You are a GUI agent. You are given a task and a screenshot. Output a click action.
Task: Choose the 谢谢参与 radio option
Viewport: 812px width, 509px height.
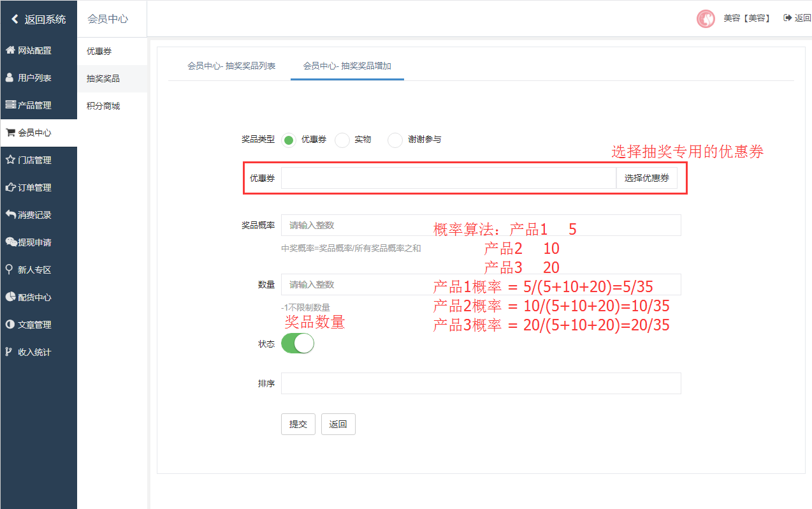click(x=395, y=140)
